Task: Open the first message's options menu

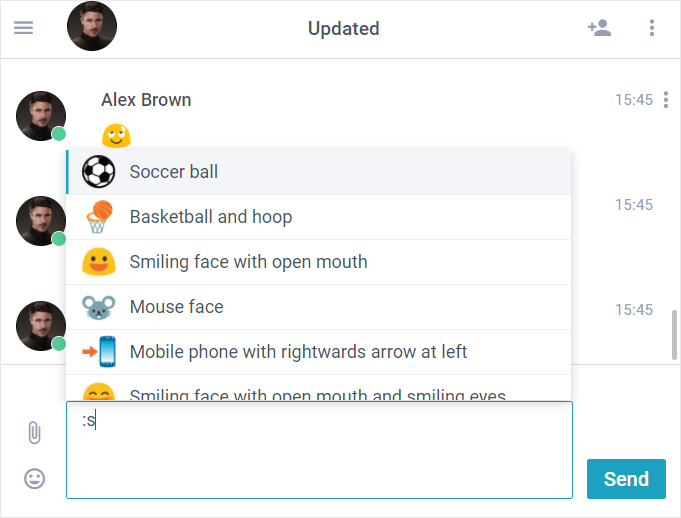Action: click(666, 100)
